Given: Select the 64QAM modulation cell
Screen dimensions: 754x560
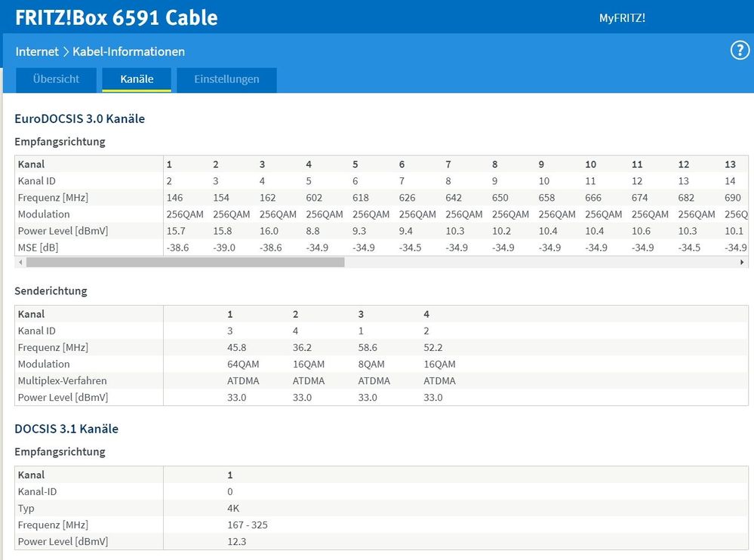Looking at the screenshot, I should (x=243, y=364).
